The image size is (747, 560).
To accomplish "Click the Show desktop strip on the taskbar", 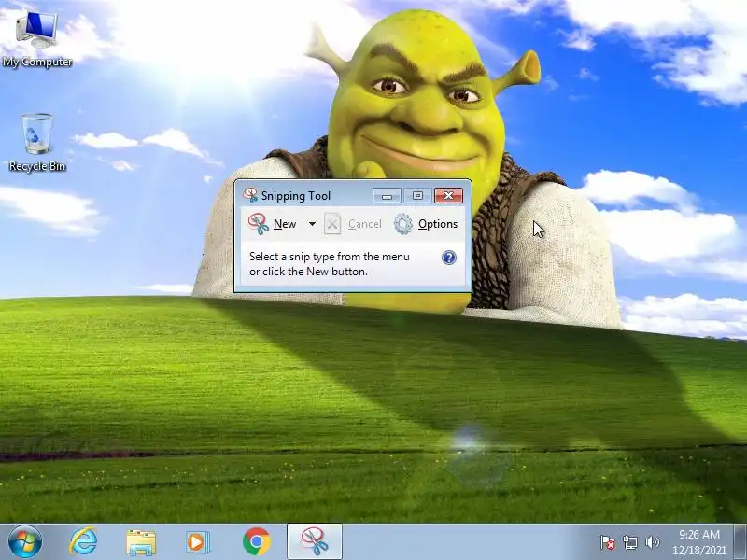I will click(740, 542).
